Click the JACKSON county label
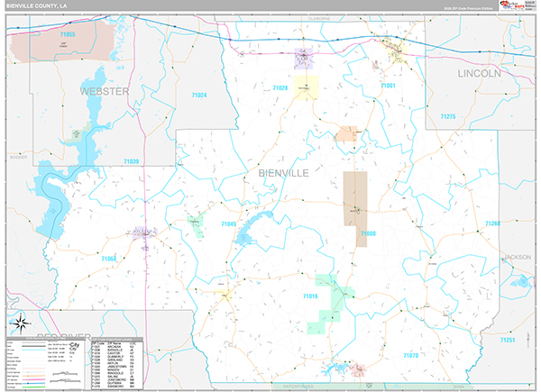The image size is (541, 392). coord(518,257)
